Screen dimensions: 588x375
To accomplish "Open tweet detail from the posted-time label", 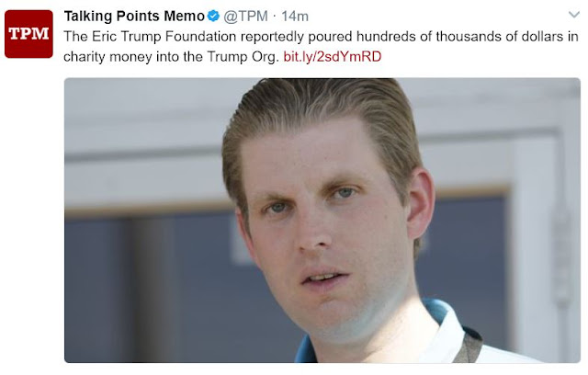I will pos(295,17).
